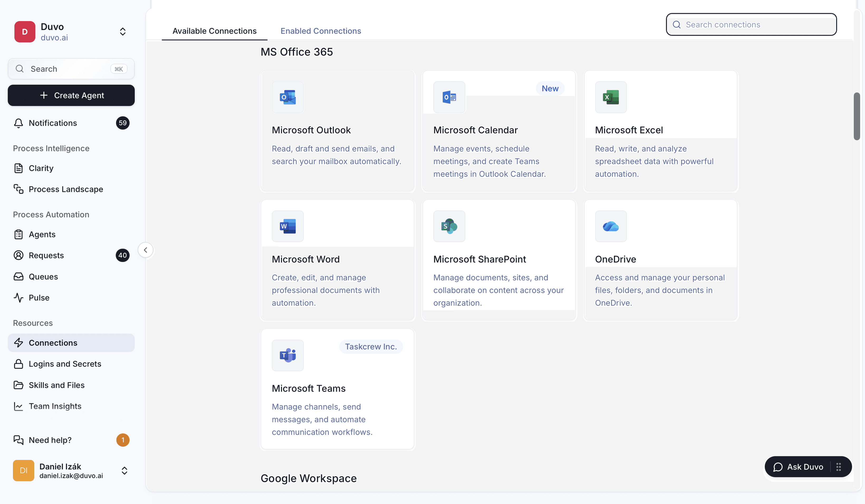Click Need help? in the sidebar
Screen dimensions: 865x504
point(71,440)
